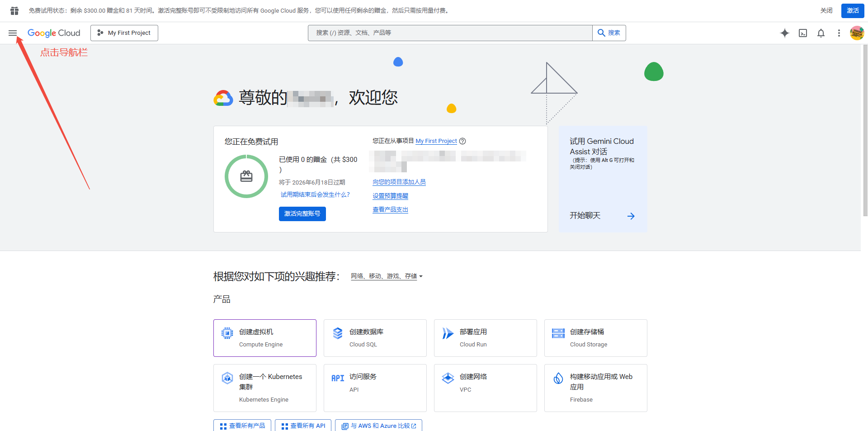868x431 pixels.
Task: Click the Google Cloud welcome logo icon
Action: coord(223,98)
